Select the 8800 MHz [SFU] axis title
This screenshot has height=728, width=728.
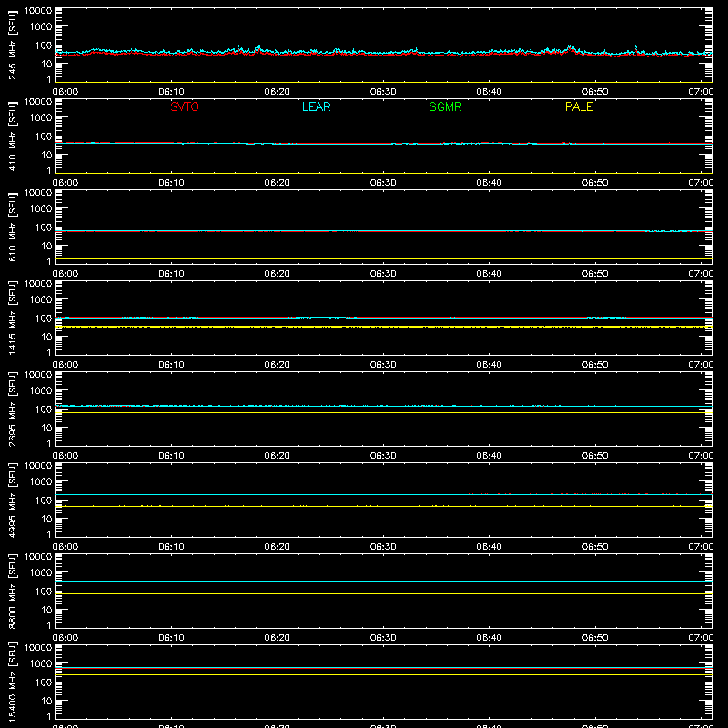click(x=12, y=591)
